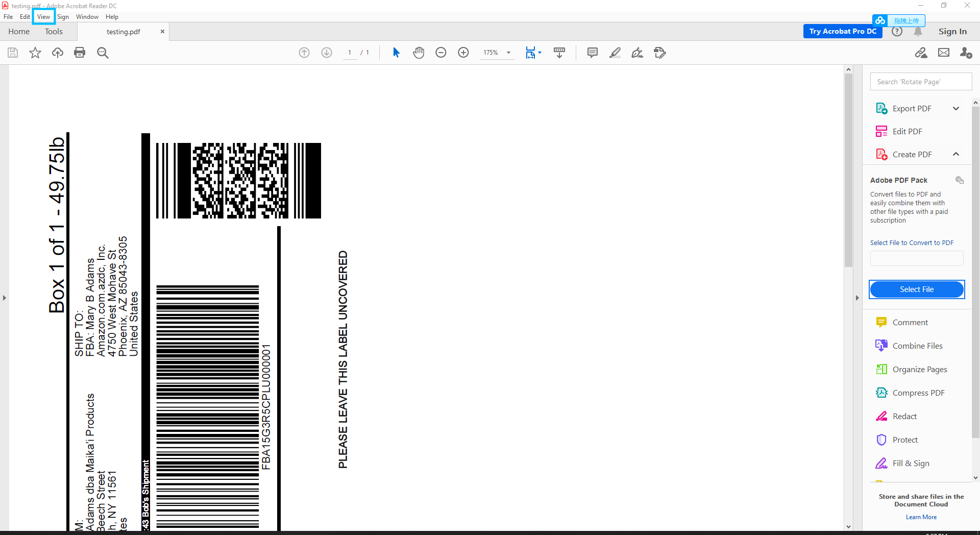The height and width of the screenshot is (535, 980).
Task: Click the sign document pen icon
Action: pos(638,53)
